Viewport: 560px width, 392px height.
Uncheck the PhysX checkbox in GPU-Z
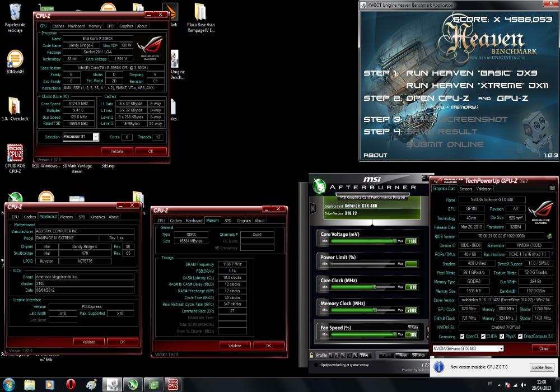coord(502,337)
